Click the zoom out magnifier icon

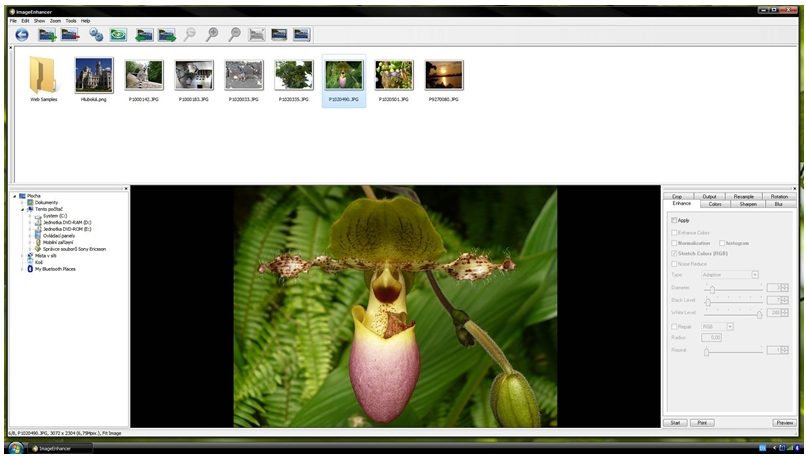tap(190, 34)
